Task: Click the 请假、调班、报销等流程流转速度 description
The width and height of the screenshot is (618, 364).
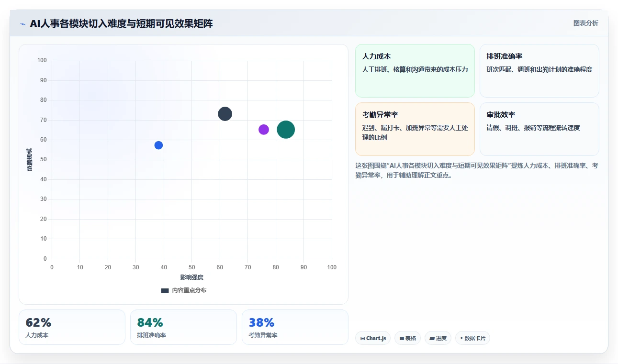Action: (533, 128)
